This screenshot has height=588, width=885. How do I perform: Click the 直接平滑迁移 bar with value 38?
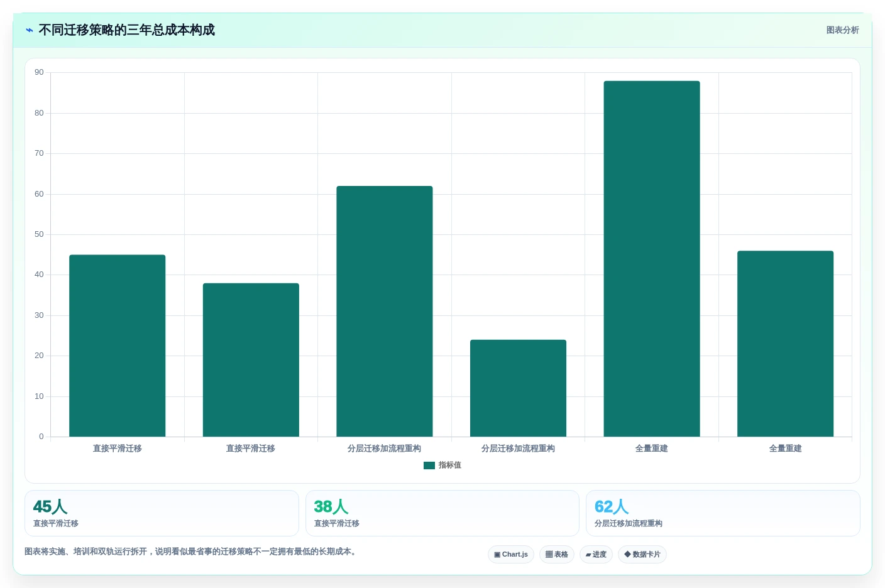pyautogui.click(x=251, y=360)
